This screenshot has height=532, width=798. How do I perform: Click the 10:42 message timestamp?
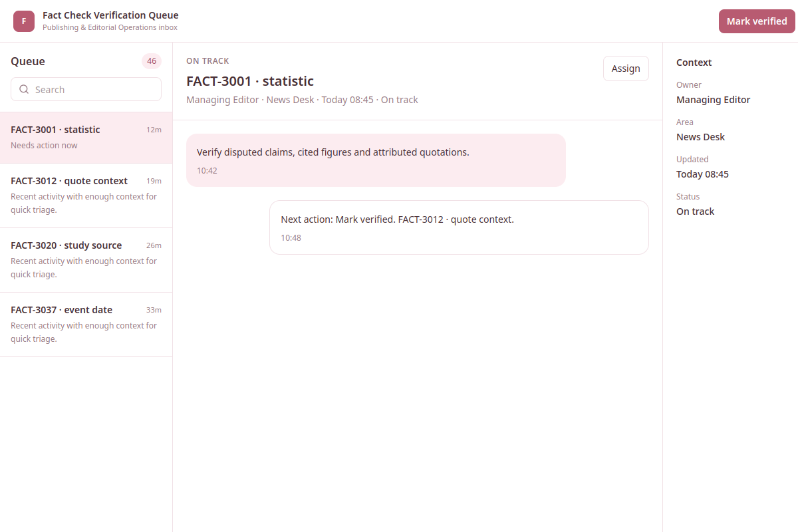click(x=207, y=171)
